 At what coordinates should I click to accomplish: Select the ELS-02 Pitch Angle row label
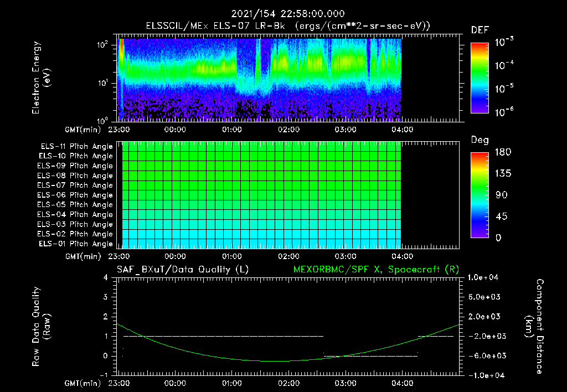click(75, 234)
